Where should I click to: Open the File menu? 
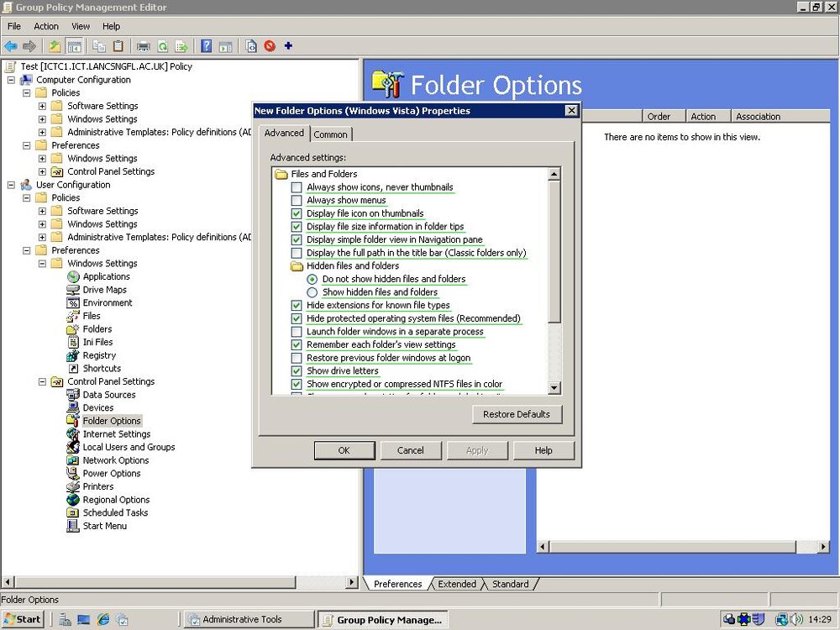tap(14, 26)
